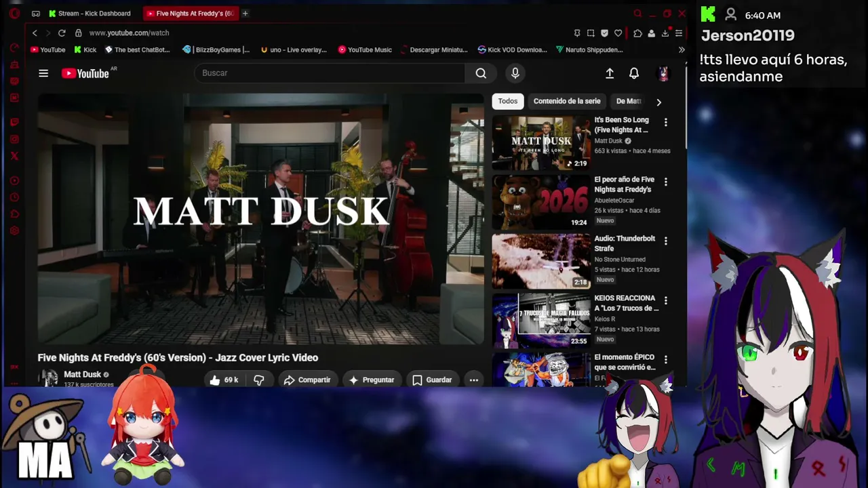This screenshot has width=868, height=488.
Task: Open Twitch in the Opera sidebar
Action: pyautogui.click(x=14, y=123)
